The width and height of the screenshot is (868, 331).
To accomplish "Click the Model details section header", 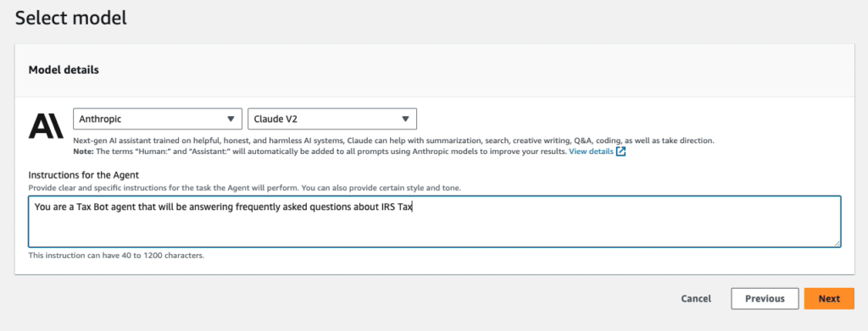I will pos(64,70).
